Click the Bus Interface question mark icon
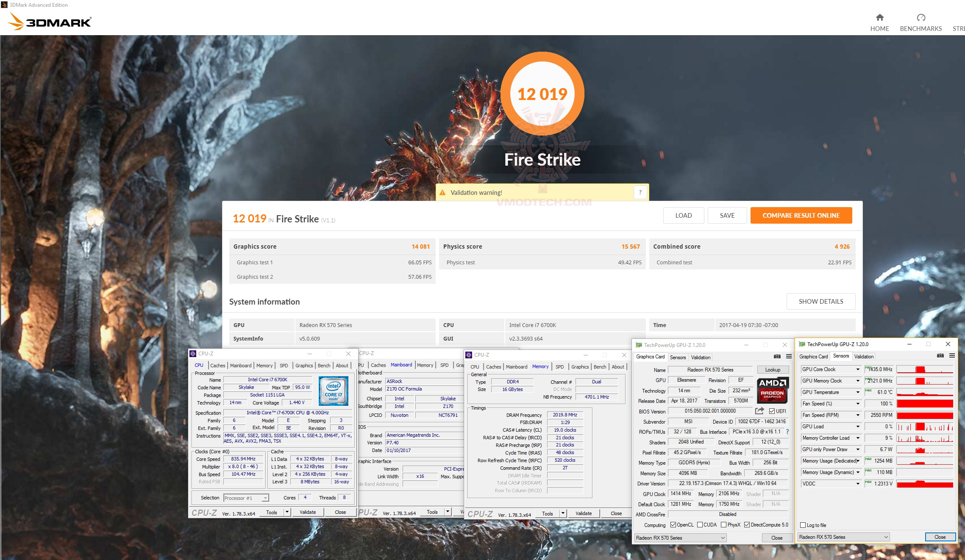 [787, 432]
